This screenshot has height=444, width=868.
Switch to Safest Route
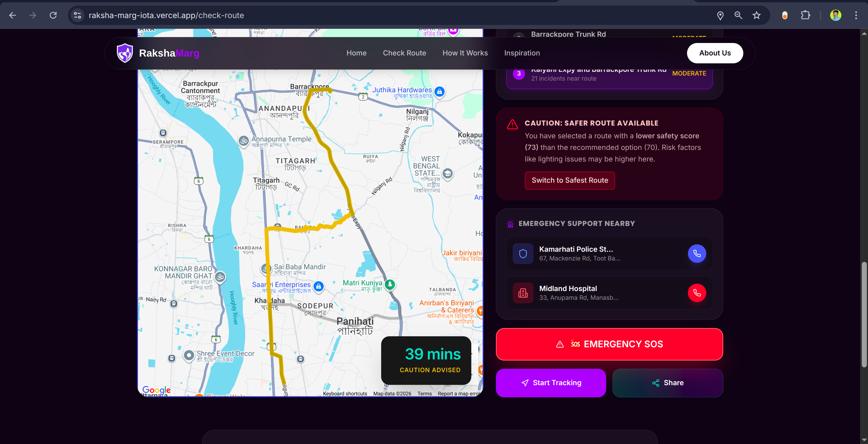click(569, 180)
